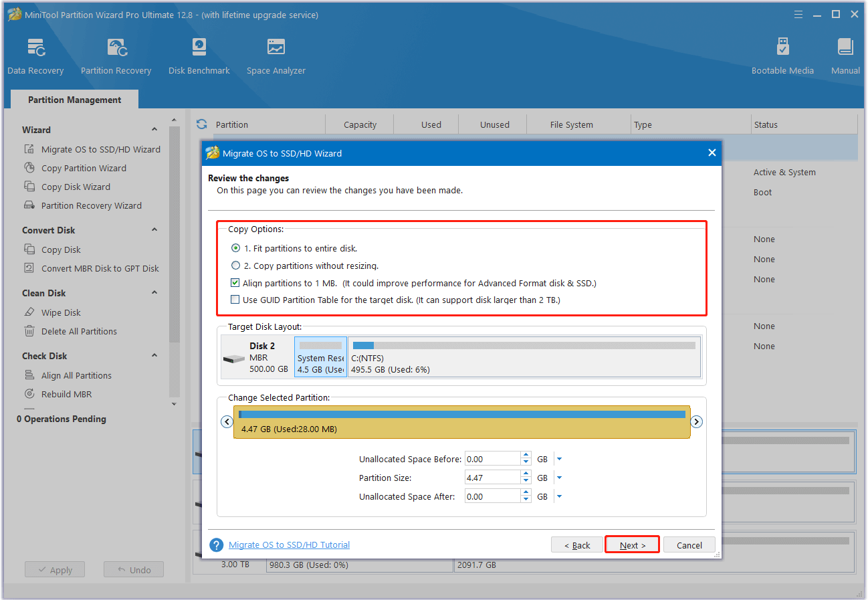Click the Next button
Image resolution: width=868 pixels, height=600 pixels.
[x=632, y=544]
